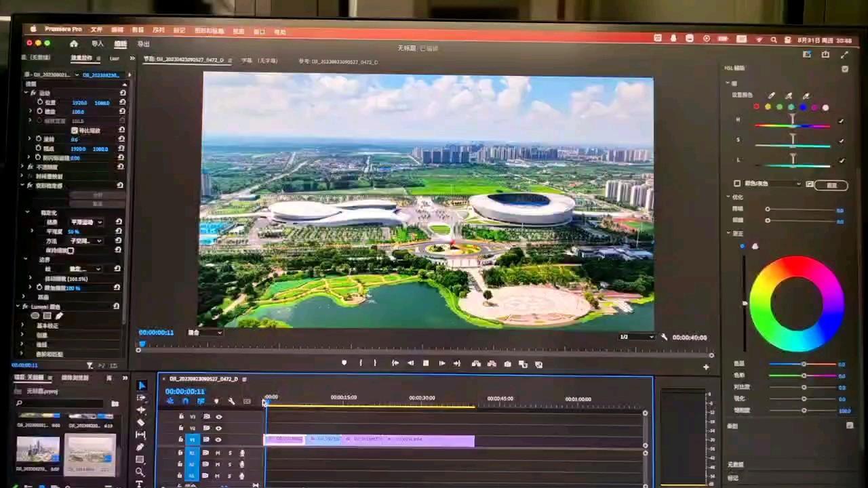Screen dimensions: 868x488
Task: Tick the uniform scale checkbox
Action: pos(75,130)
